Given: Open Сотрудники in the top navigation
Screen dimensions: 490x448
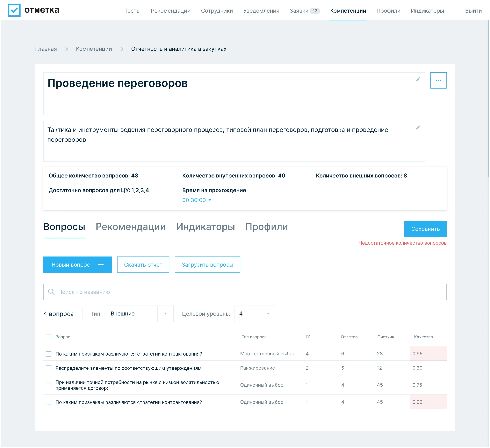Looking at the screenshot, I should pos(217,11).
